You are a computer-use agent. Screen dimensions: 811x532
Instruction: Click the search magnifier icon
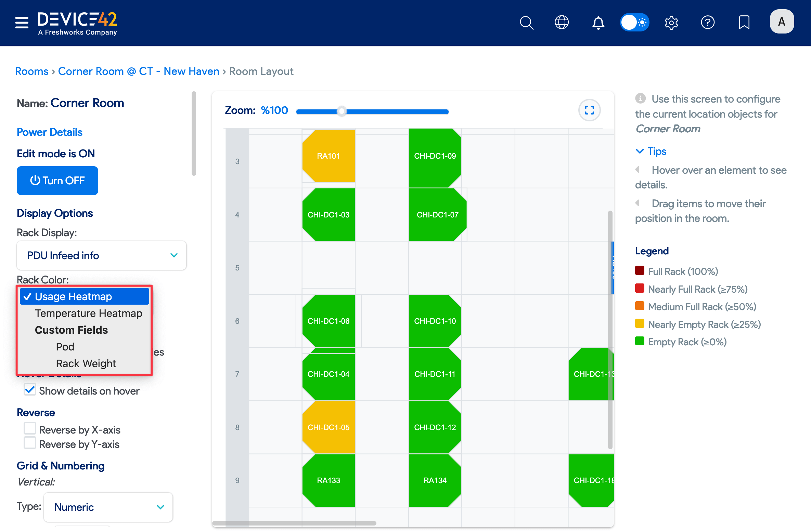point(526,23)
